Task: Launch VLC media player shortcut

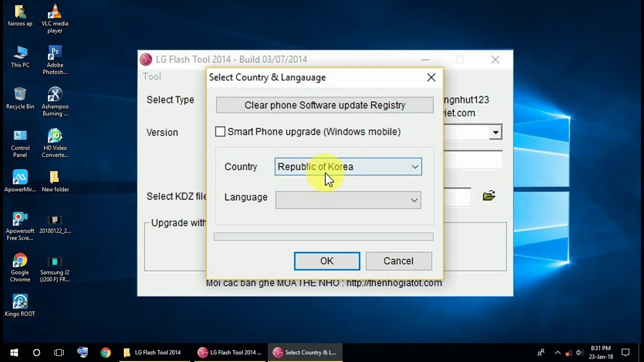Action: point(55,19)
